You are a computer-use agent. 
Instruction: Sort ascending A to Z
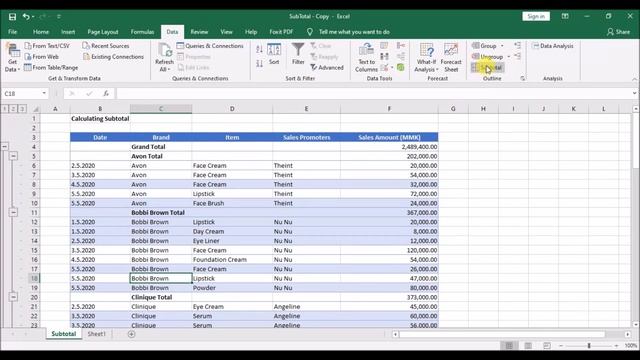click(259, 49)
